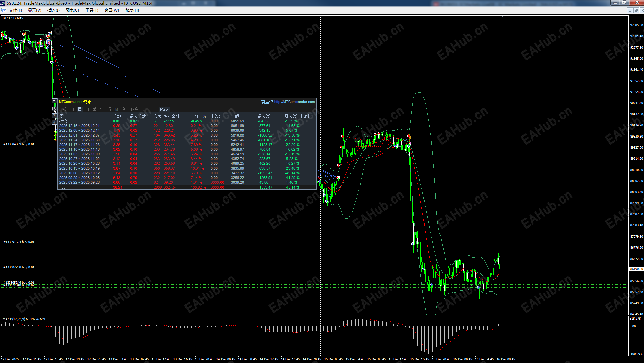
Task: Open the 帮助(H) menu
Action: tap(132, 10)
